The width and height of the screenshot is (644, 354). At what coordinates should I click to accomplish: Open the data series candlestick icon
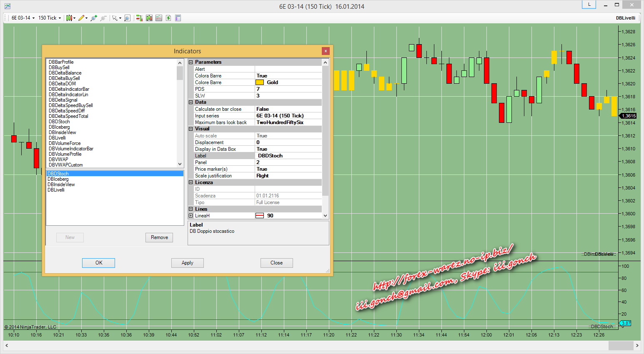tap(149, 18)
